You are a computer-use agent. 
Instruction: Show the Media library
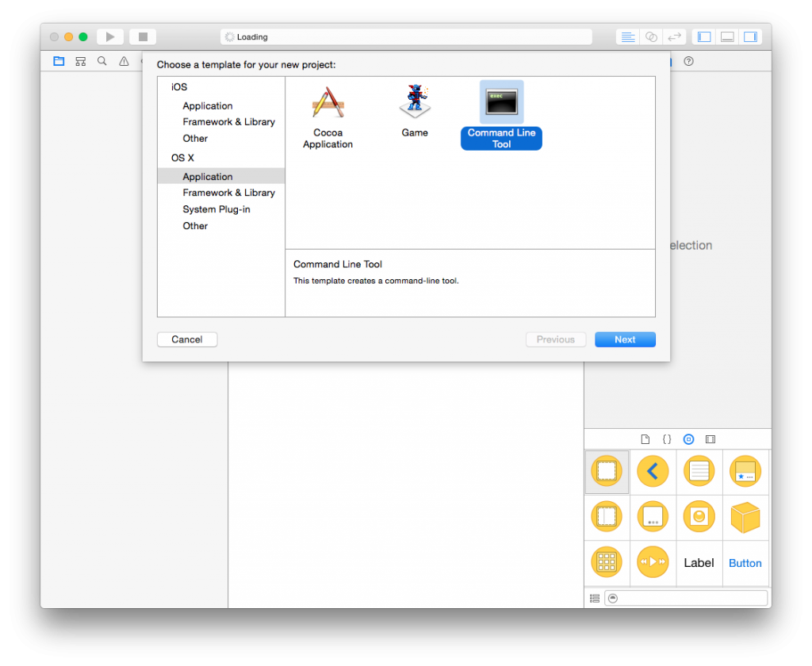point(710,439)
